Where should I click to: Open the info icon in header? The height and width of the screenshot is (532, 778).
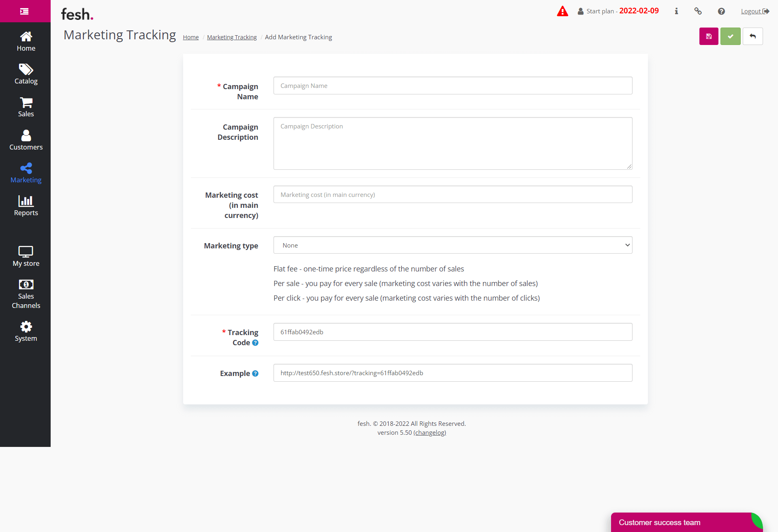(x=676, y=11)
